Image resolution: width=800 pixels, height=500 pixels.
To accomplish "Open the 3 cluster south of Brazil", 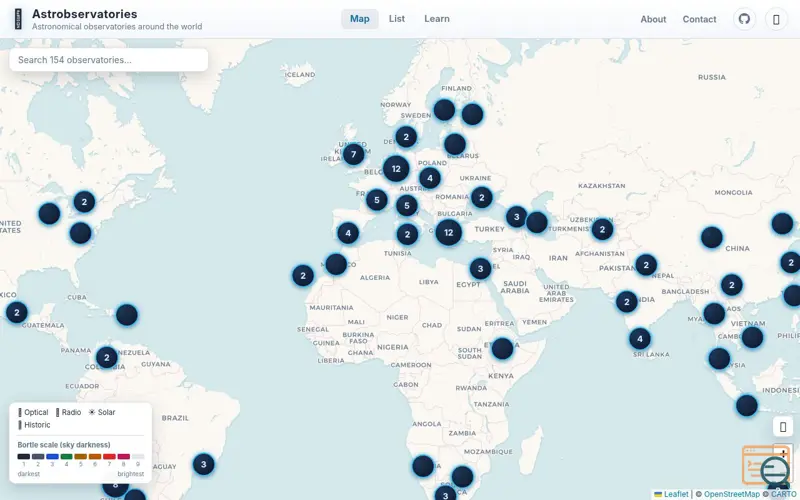I will point(204,464).
